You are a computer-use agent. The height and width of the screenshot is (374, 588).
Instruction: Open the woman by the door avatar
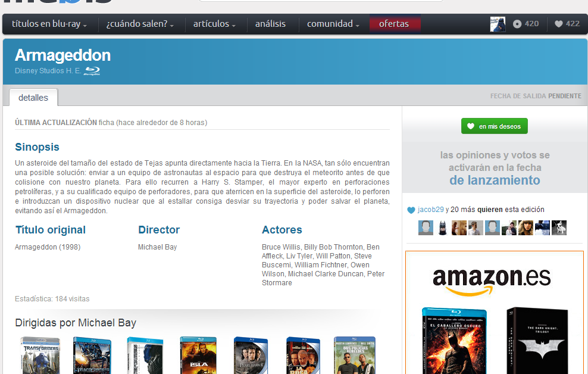click(x=459, y=227)
